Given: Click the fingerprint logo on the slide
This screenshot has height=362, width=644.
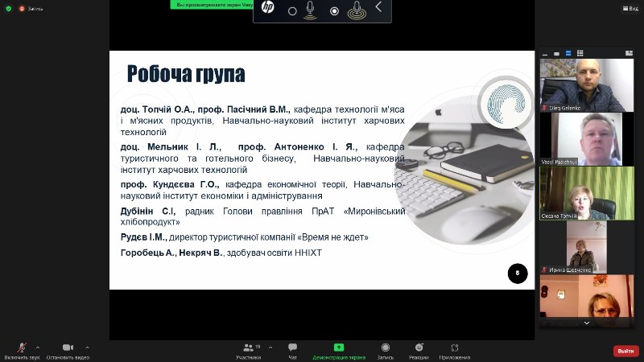Looking at the screenshot, I should (506, 104).
